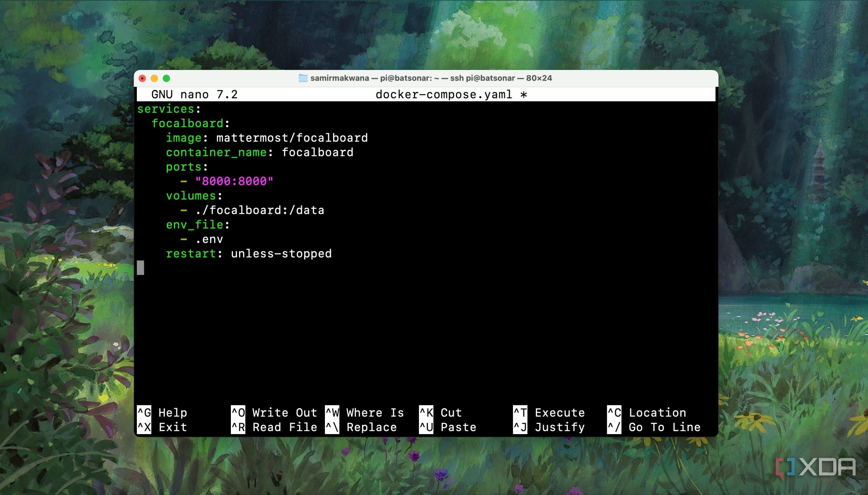Click the ./focalboard:/data volume entry
Viewport: 868px width, 495px height.
(260, 210)
